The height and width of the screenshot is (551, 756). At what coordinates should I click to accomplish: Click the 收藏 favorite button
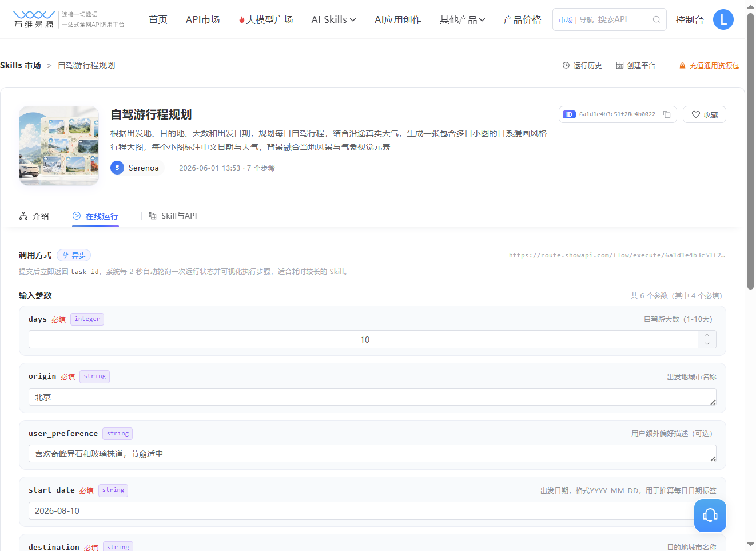click(705, 114)
